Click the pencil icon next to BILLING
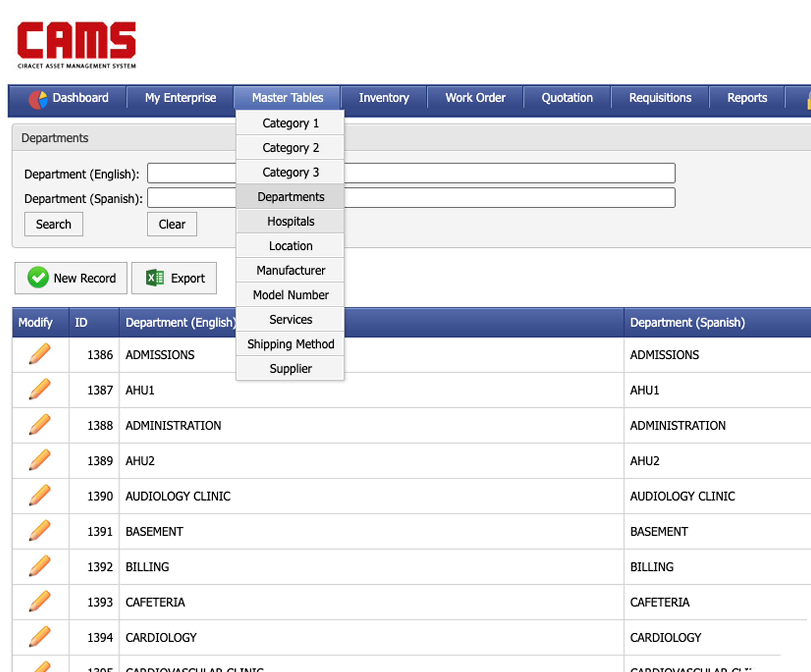The width and height of the screenshot is (811, 672). tap(40, 566)
